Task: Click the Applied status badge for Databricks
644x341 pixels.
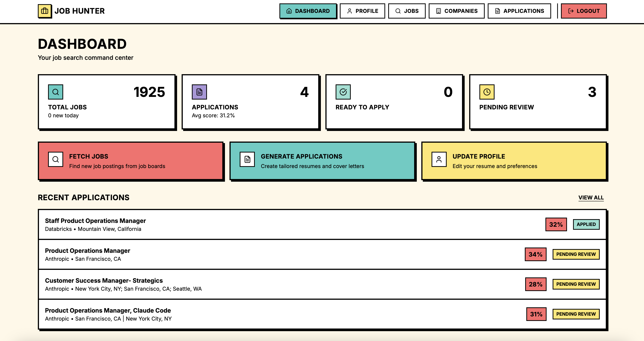Action: click(x=586, y=224)
